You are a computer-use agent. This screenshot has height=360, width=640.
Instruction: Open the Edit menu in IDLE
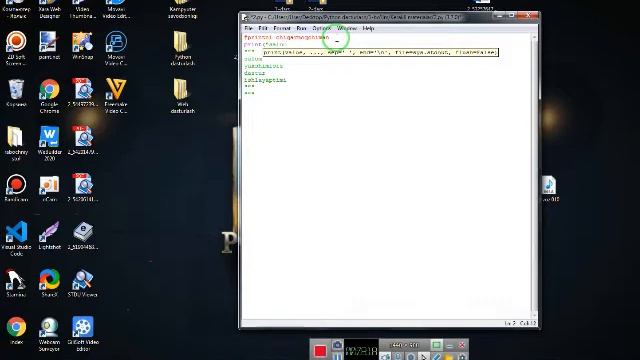pos(263,28)
